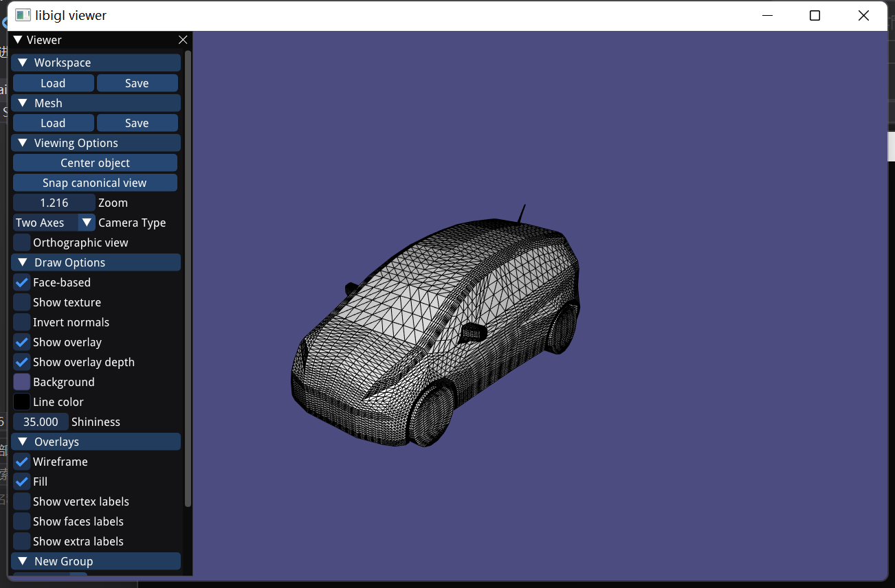Viewport: 895px width, 588px height.
Task: Save the current mesh
Action: pyautogui.click(x=137, y=123)
